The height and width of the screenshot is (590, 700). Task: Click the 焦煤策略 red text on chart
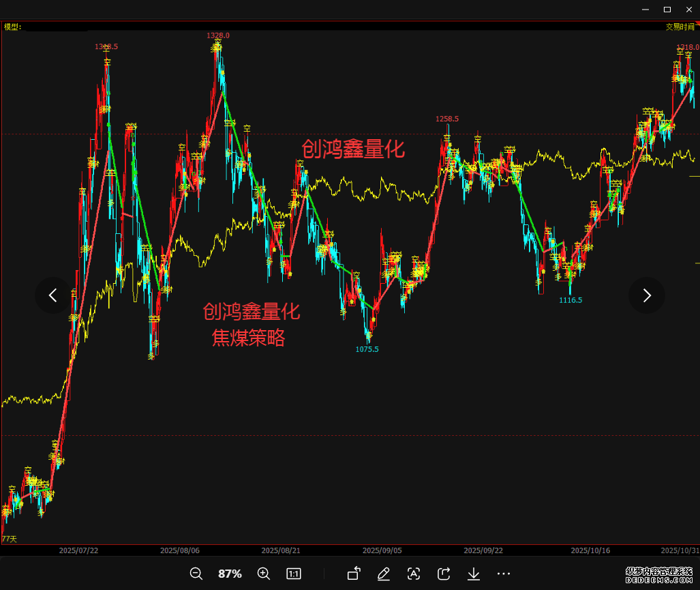(x=248, y=337)
